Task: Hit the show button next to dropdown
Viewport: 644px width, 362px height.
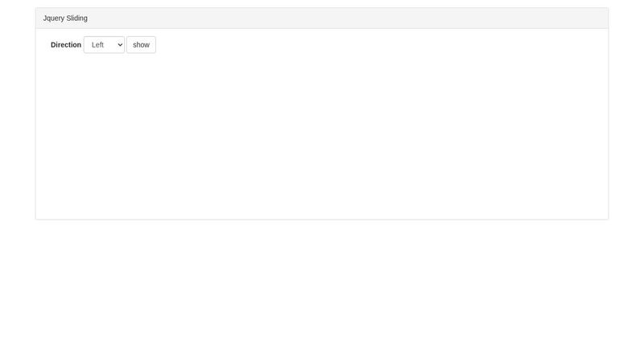Action: 141,45
